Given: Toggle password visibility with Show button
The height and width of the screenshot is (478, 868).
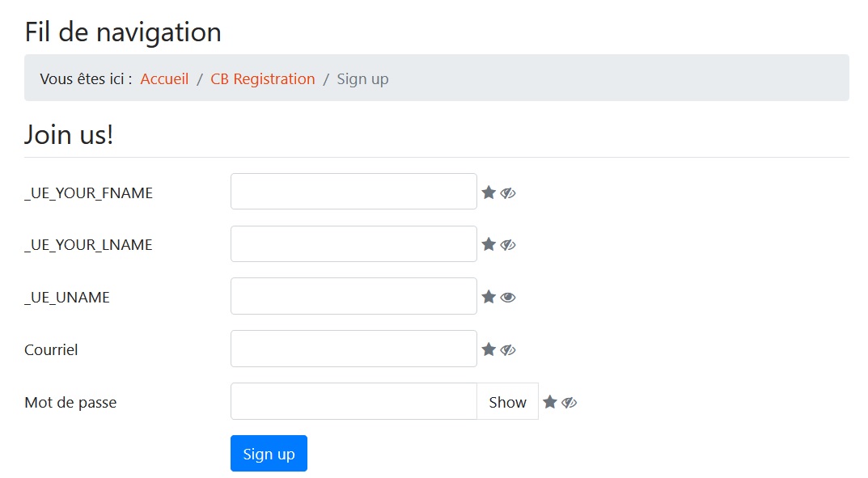Looking at the screenshot, I should click(508, 402).
